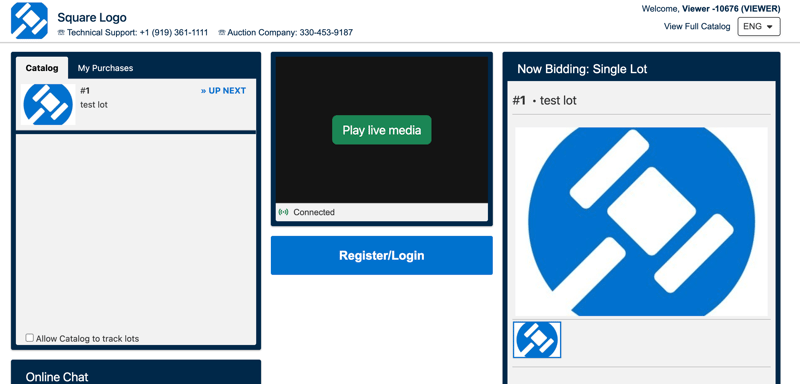This screenshot has height=384, width=800.
Task: Select the small gavel thumbnail under the lot image
Action: 537,340
